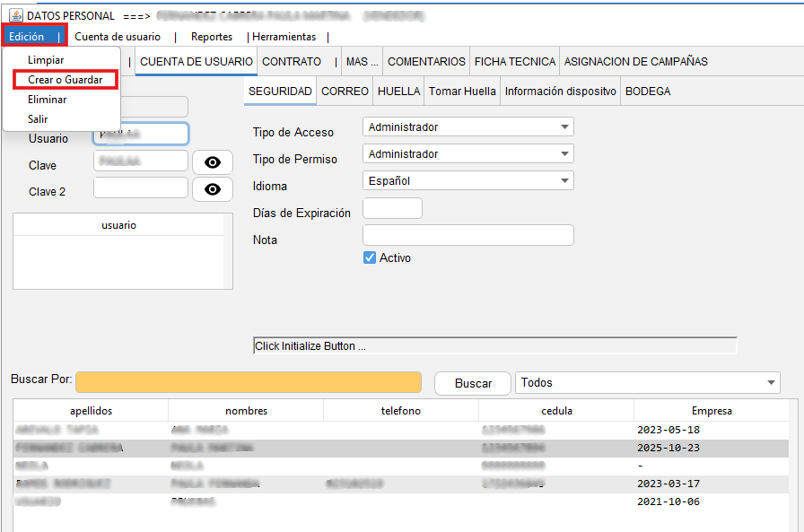Focus the Días de Expiración field
The image size is (804, 532).
click(x=392, y=208)
